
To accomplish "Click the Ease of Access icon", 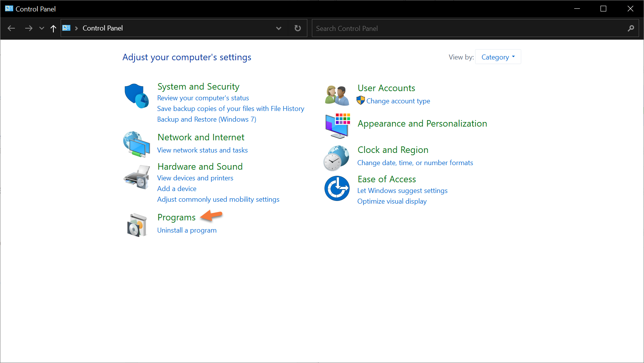I will pyautogui.click(x=337, y=188).
